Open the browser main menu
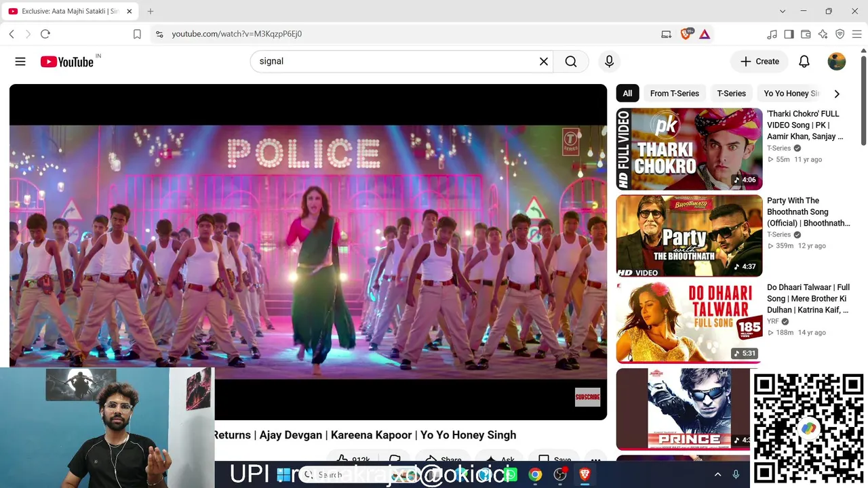 [x=857, y=34]
